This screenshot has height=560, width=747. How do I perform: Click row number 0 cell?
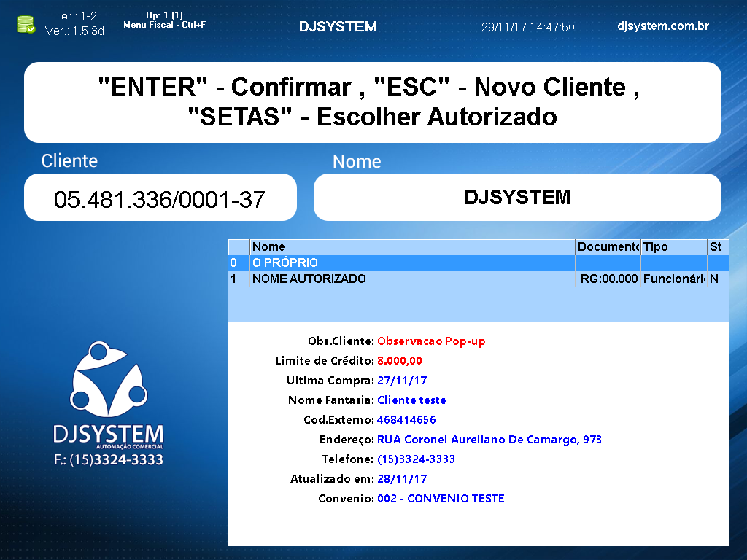pyautogui.click(x=239, y=262)
